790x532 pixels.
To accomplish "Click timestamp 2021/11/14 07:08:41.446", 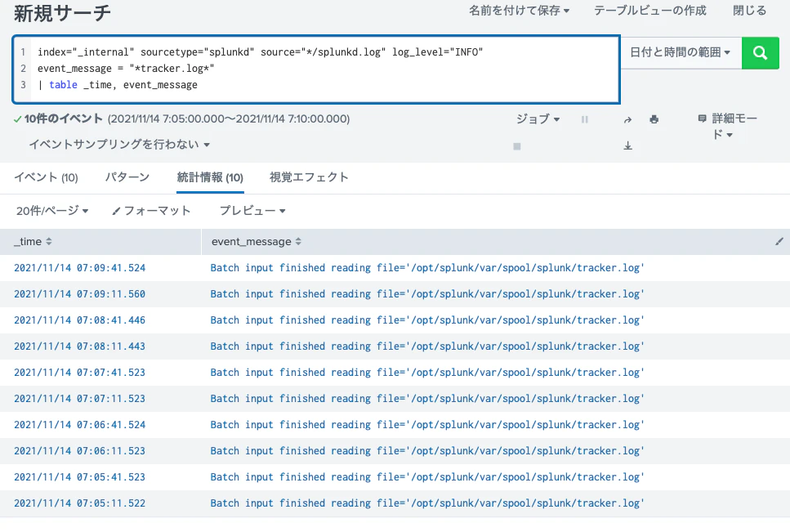I will tap(79, 320).
